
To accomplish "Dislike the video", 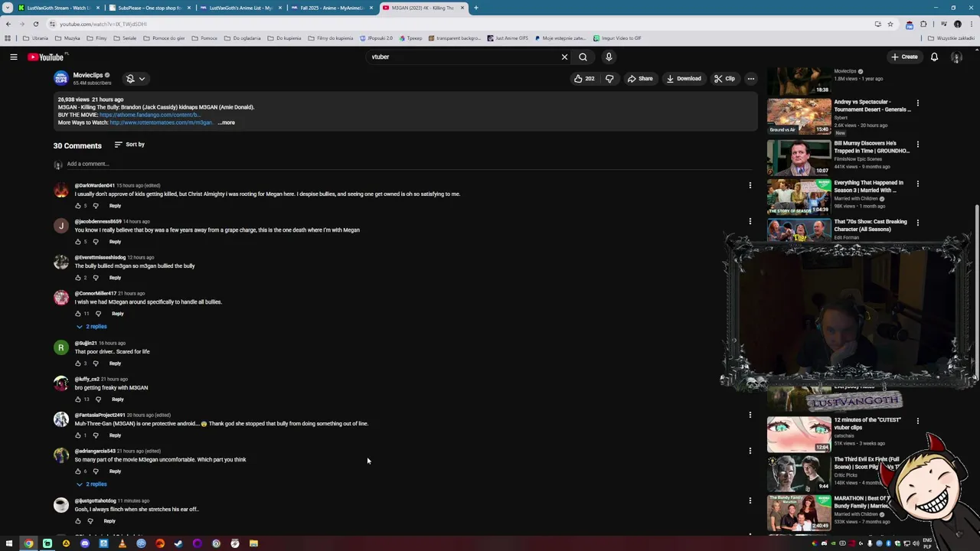I will 609,78.
